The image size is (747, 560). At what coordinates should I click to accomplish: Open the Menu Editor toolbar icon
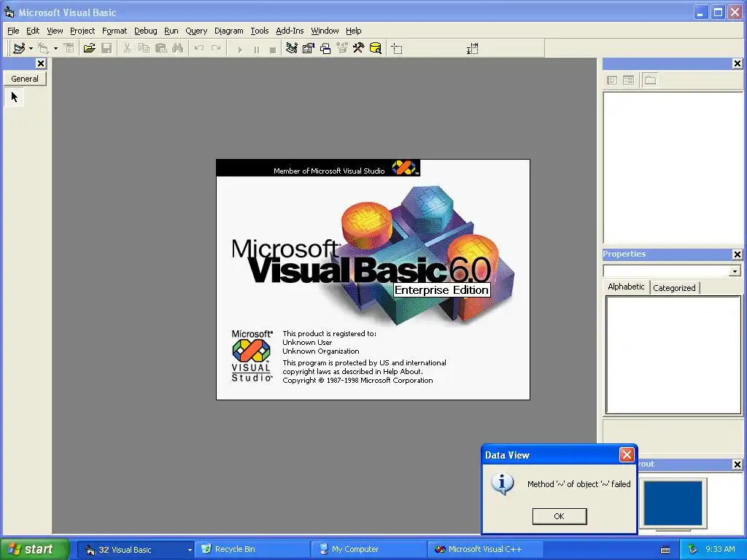69,48
